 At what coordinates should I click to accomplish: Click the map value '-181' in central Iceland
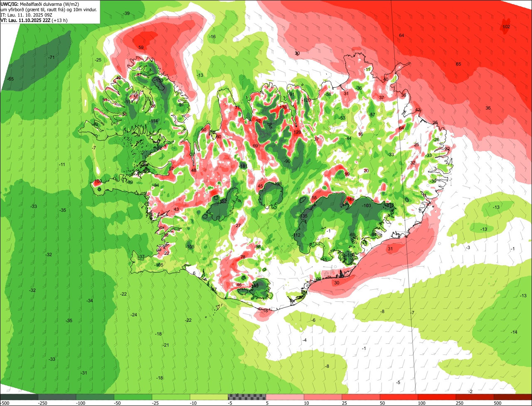[x=244, y=166]
